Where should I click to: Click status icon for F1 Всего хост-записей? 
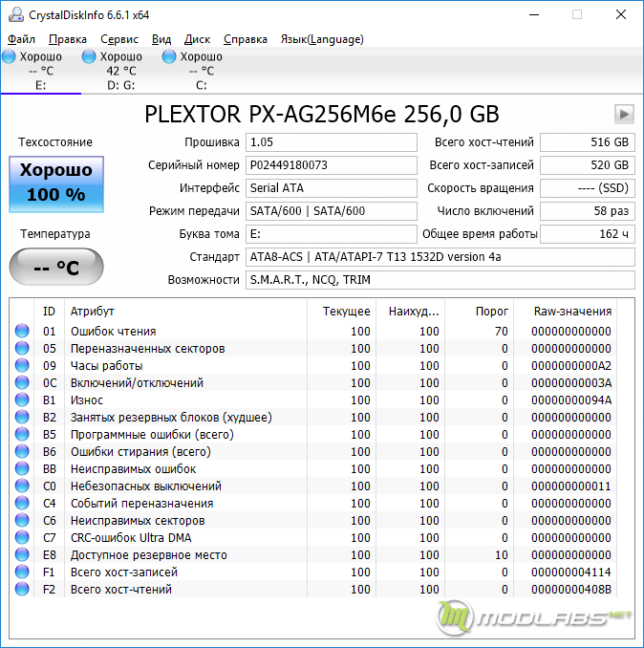click(22, 572)
